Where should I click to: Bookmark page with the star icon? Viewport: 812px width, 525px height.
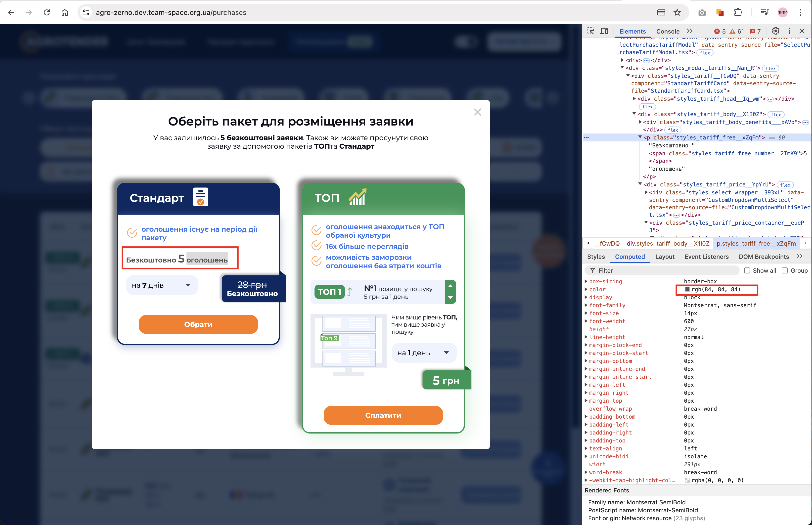(x=677, y=13)
